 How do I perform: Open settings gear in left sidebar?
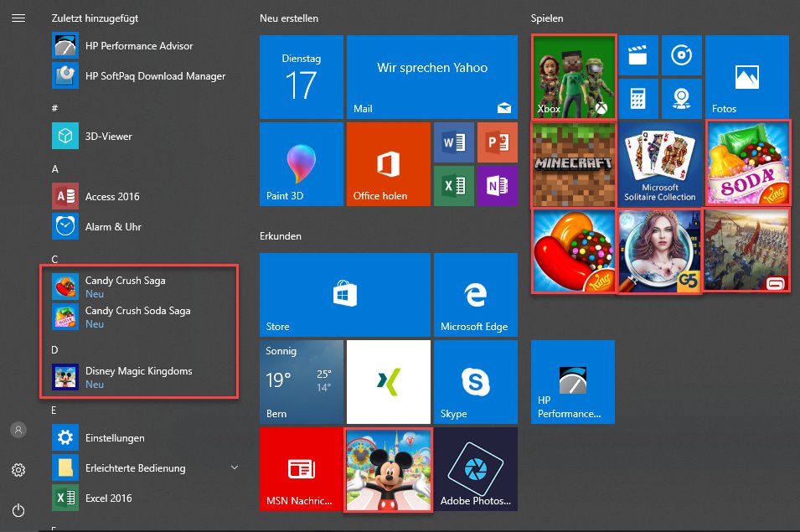click(x=18, y=470)
